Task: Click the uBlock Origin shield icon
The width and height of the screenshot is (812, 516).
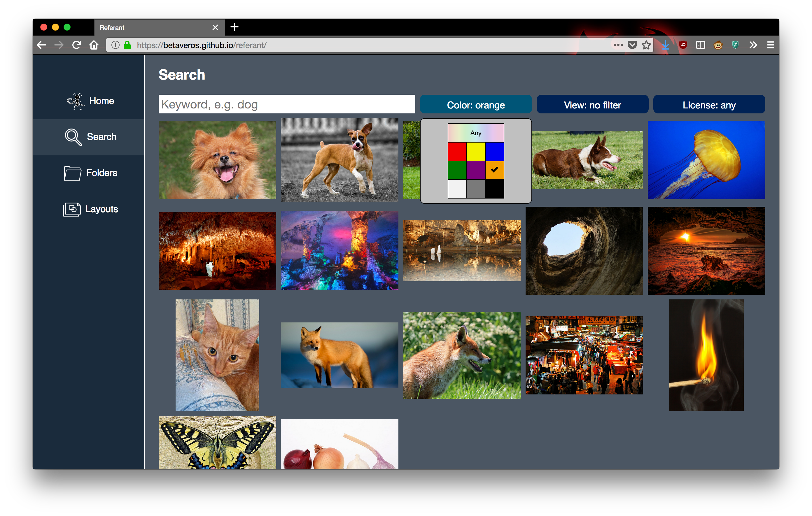Action: [683, 45]
